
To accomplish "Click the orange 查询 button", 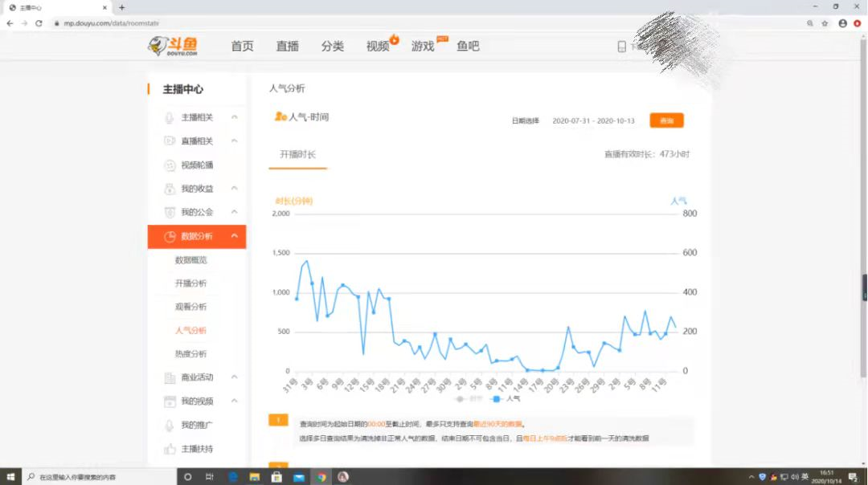I will pos(666,120).
